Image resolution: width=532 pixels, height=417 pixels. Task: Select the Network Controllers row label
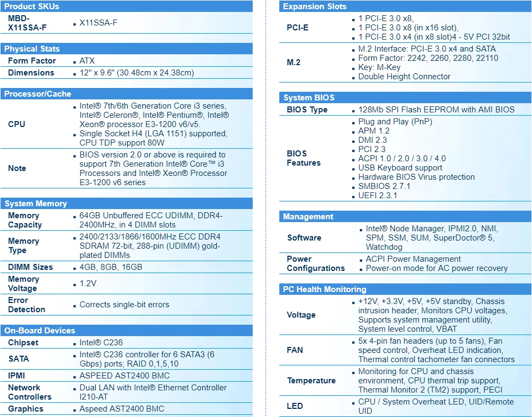(x=30, y=392)
